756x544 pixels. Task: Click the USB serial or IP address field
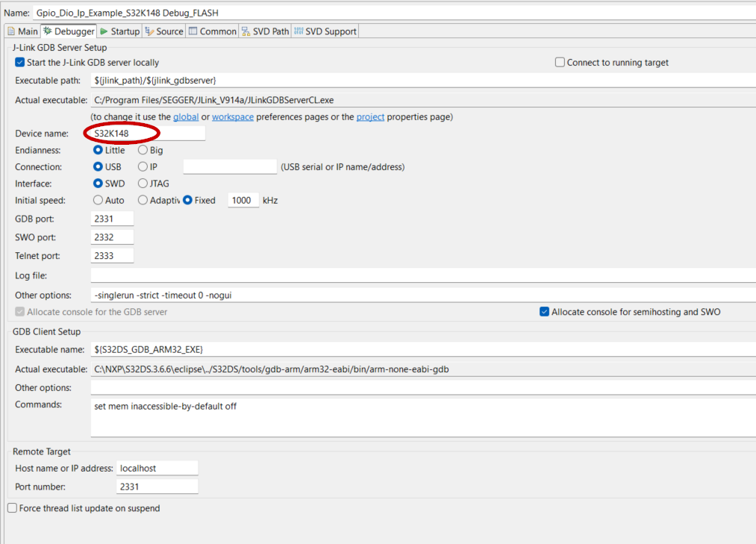(230, 166)
